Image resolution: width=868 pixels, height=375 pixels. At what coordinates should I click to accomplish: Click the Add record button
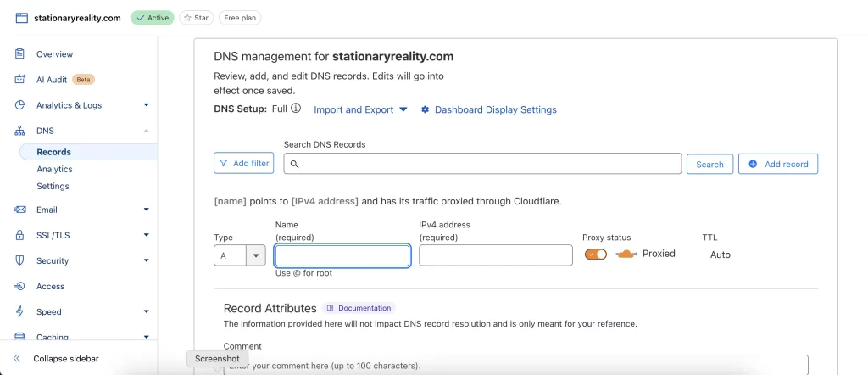tap(778, 164)
